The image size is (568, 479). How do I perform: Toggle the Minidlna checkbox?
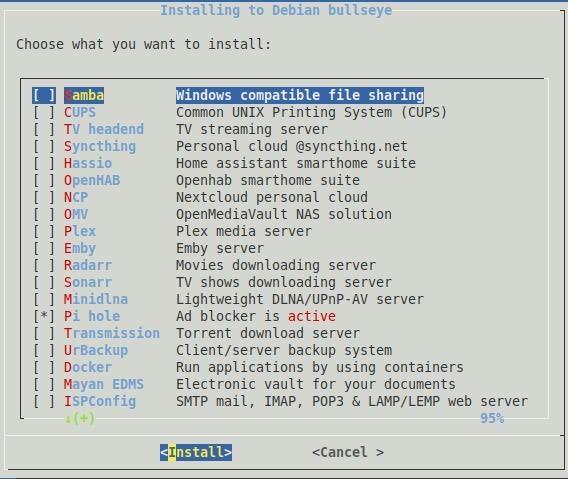tap(44, 300)
